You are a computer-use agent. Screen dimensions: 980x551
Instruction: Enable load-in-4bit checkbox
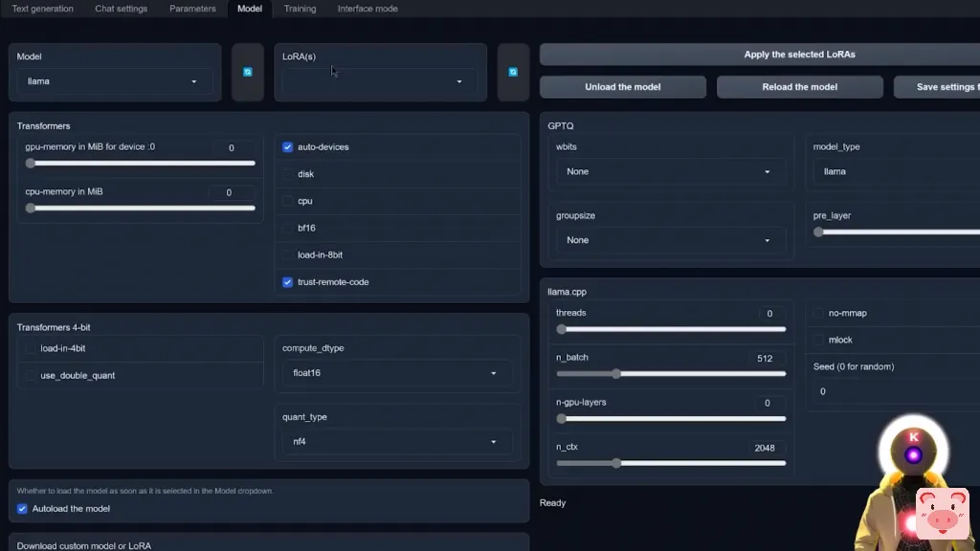point(32,348)
